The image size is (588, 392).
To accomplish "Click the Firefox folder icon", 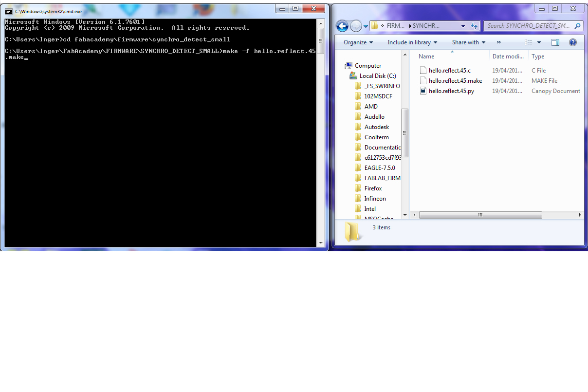I will coord(358,188).
